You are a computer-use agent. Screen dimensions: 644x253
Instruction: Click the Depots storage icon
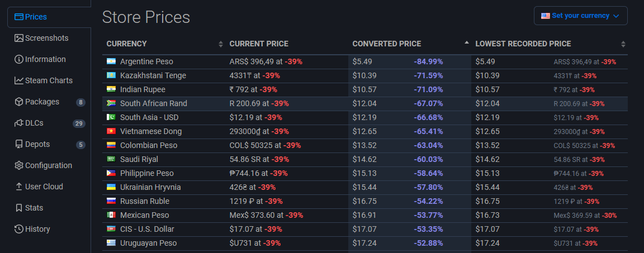click(18, 144)
